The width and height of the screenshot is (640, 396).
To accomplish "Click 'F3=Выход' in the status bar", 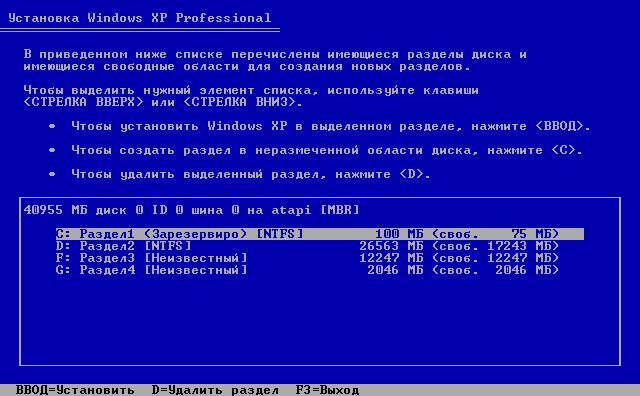I will [x=327, y=390].
